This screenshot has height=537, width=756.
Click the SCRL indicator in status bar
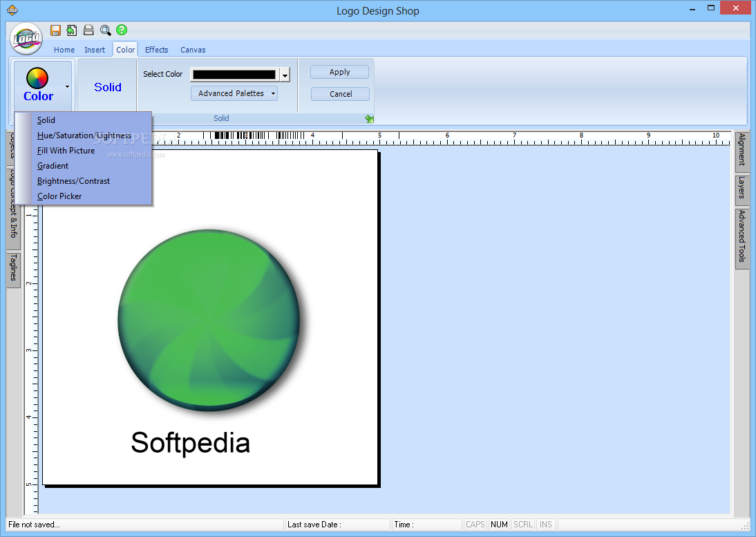(522, 525)
